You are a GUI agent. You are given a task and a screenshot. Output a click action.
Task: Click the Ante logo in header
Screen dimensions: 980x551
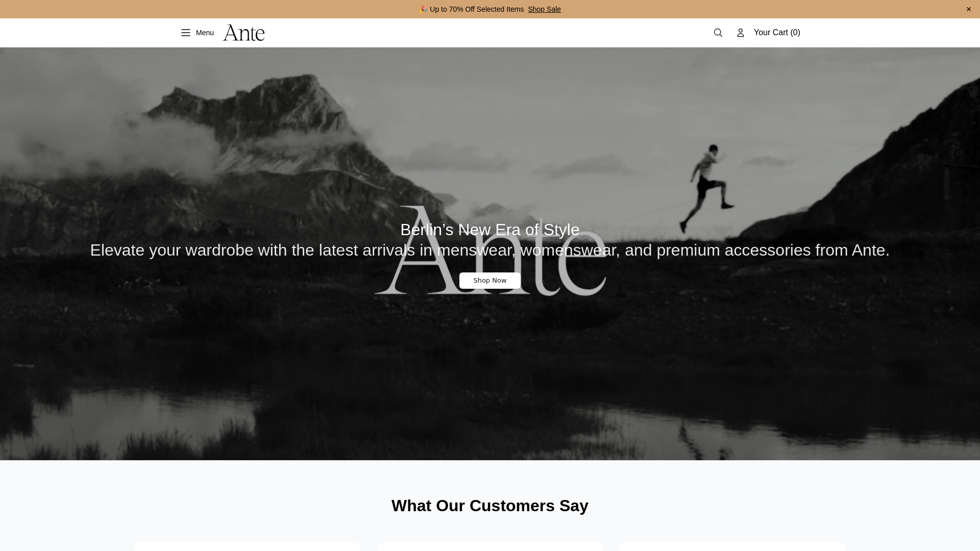[x=244, y=33]
